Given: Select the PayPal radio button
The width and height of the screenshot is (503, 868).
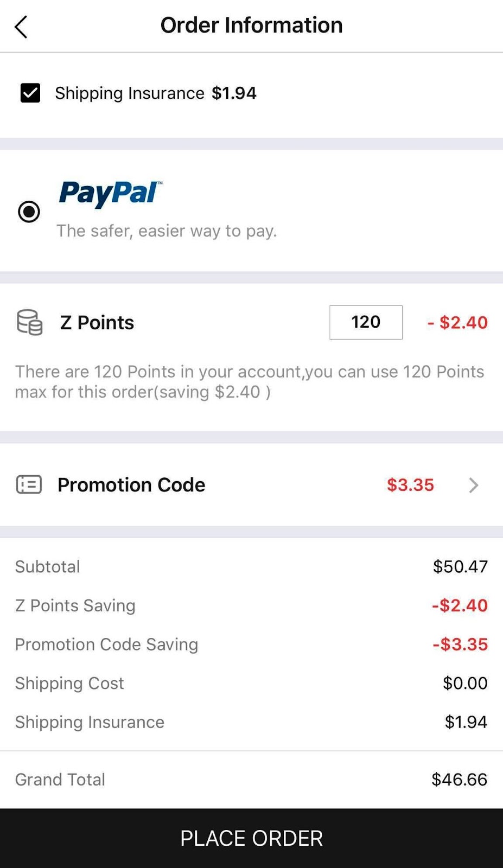Looking at the screenshot, I should (x=29, y=211).
